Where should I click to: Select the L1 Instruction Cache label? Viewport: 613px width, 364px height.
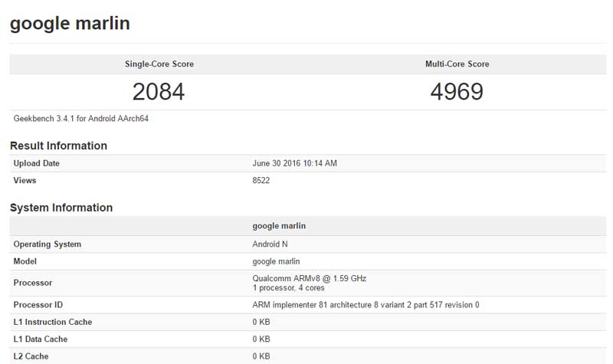53,322
